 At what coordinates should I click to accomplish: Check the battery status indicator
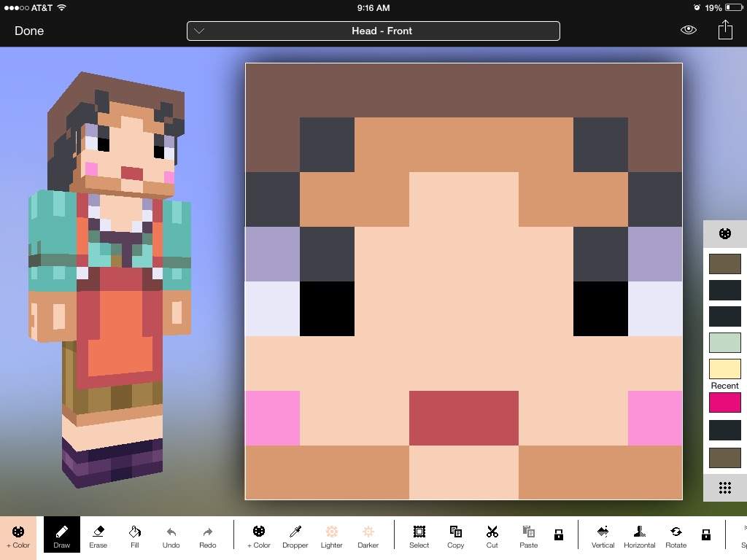coord(734,7)
